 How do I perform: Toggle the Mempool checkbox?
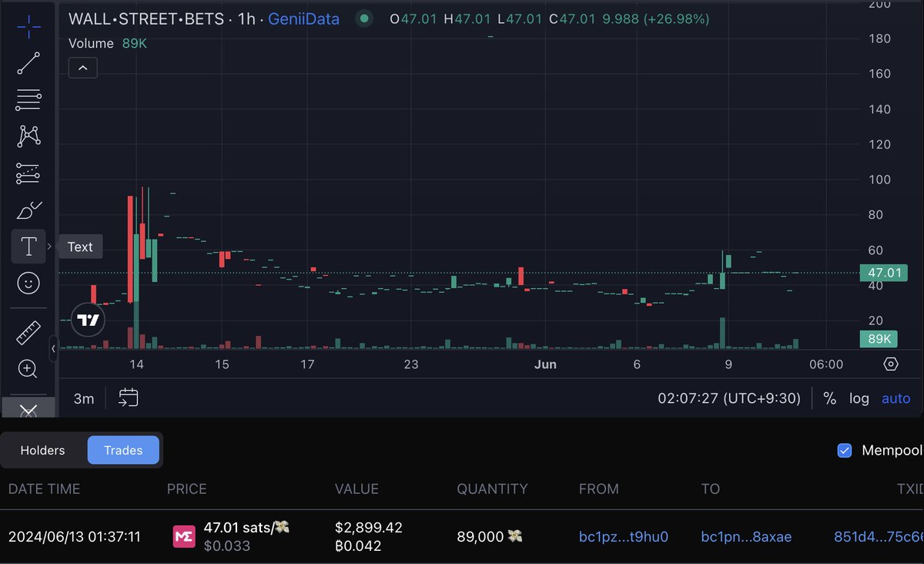845,451
